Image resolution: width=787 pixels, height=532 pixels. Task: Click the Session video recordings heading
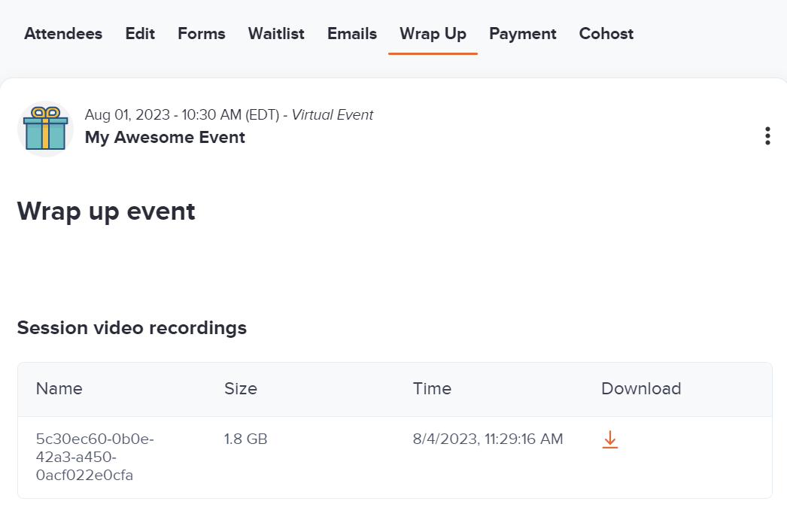[132, 328]
